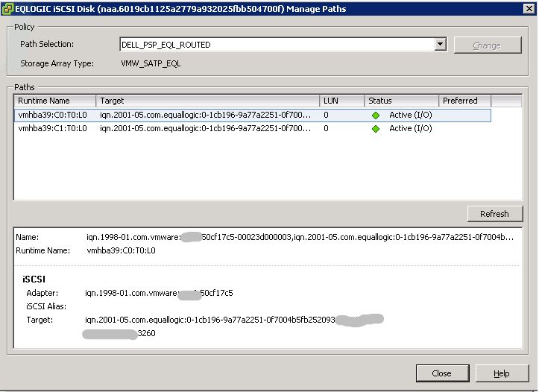This screenshot has width=539, height=392.
Task: Select path row vmhba39:C1:T0:L0
Action: point(253,128)
